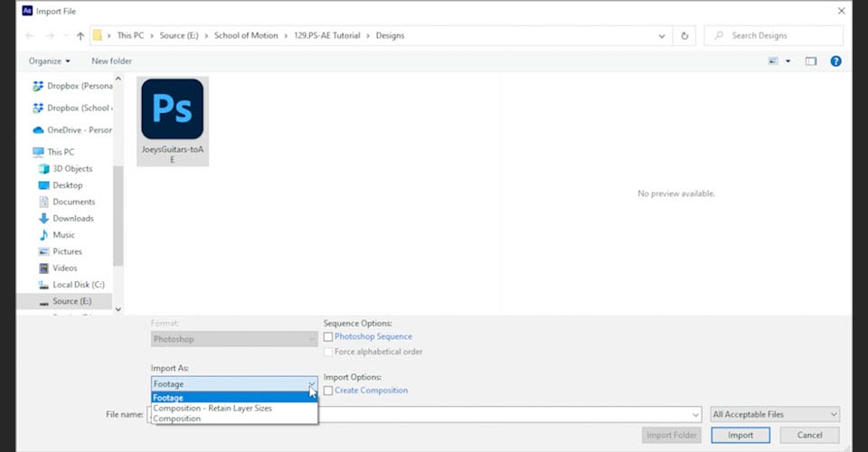Close the Import File dialog

coord(842,11)
